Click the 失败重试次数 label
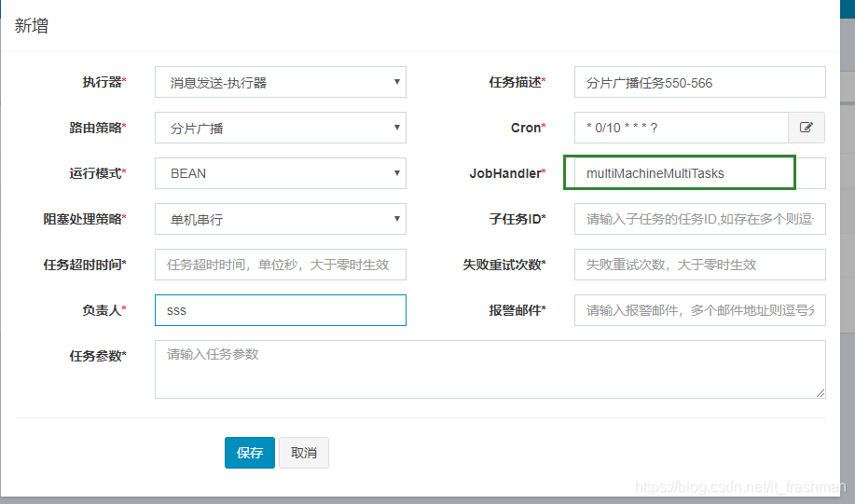The image size is (855, 504). [503, 265]
